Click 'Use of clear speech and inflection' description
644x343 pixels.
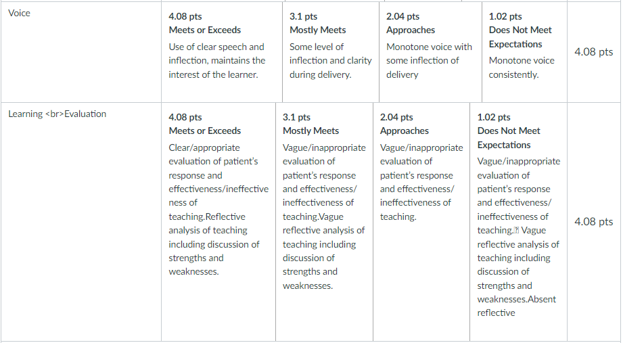tap(217, 61)
